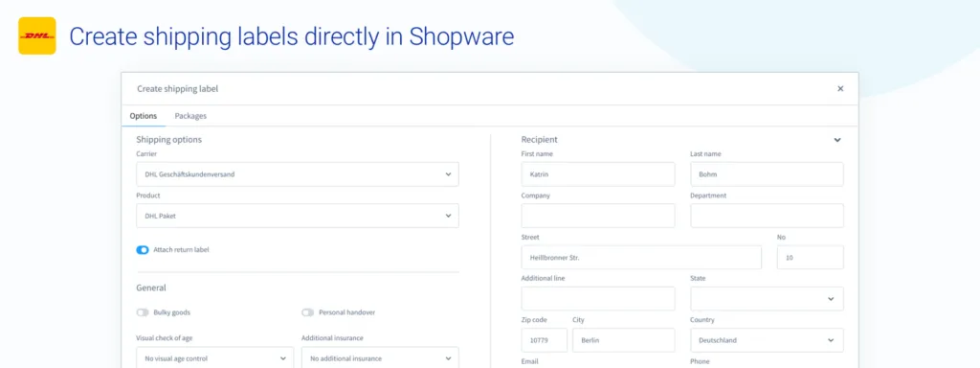
Task: Click the Create shipping label dialog title
Action: click(177, 89)
